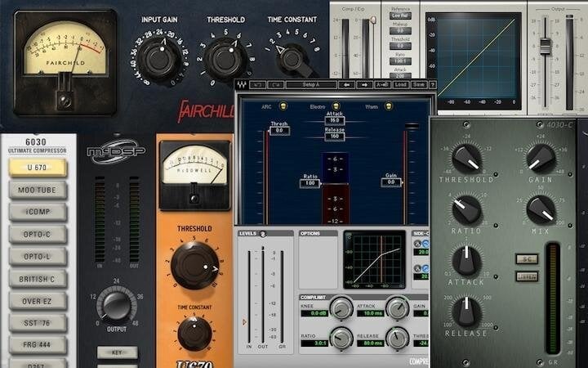Screen dimensions: 588x368
Task: Click the 4030-C Gain knob
Action: pyautogui.click(x=541, y=159)
